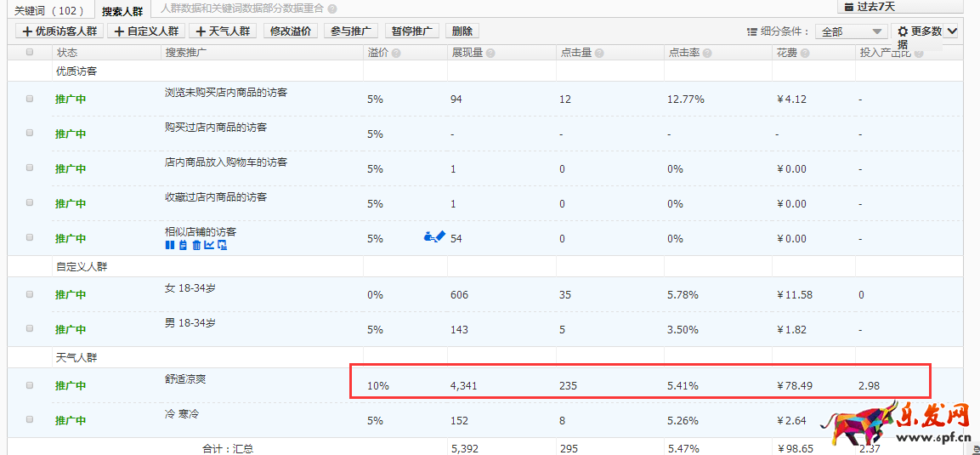The height and width of the screenshot is (455, 980).
Task: Click the 浏览未购买店内商品的访客 row name
Action: pos(225,93)
